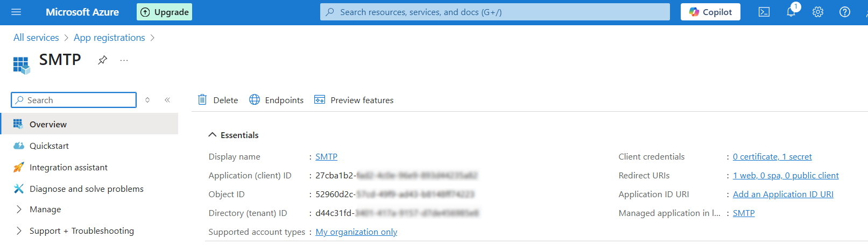The width and height of the screenshot is (868, 245).
Task: Open My organization only link
Action: click(x=356, y=232)
